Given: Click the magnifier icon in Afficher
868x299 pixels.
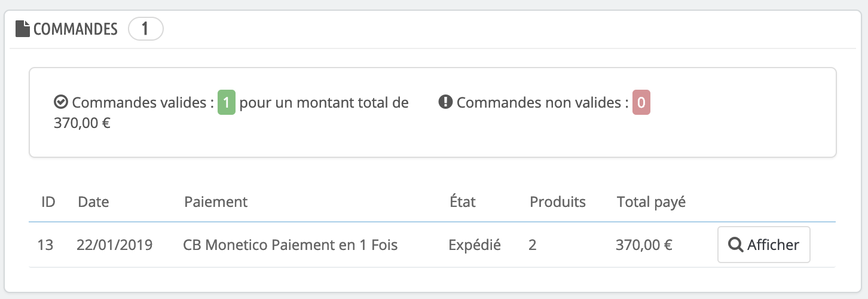Looking at the screenshot, I should pyautogui.click(x=735, y=245).
